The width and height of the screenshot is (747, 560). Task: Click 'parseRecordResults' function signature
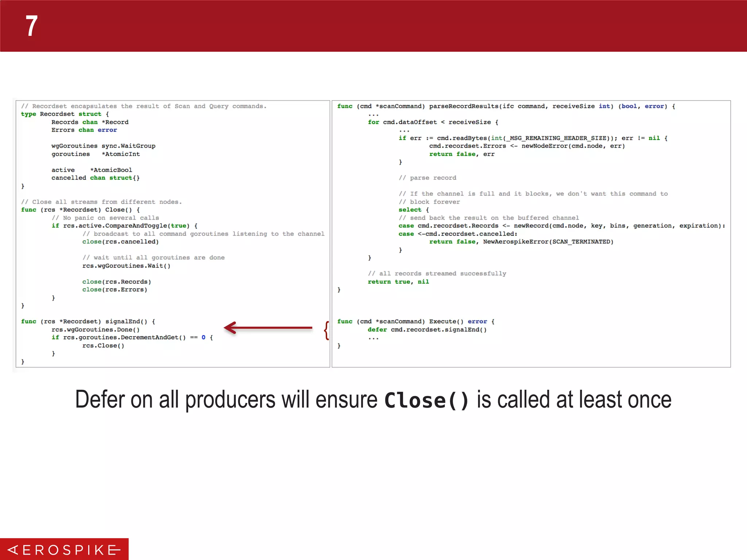tap(506, 106)
